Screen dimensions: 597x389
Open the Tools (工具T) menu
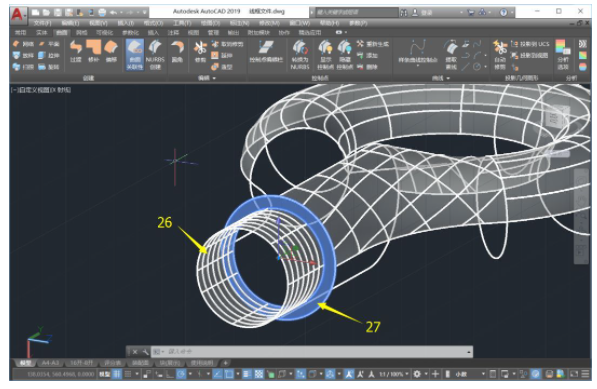(182, 23)
